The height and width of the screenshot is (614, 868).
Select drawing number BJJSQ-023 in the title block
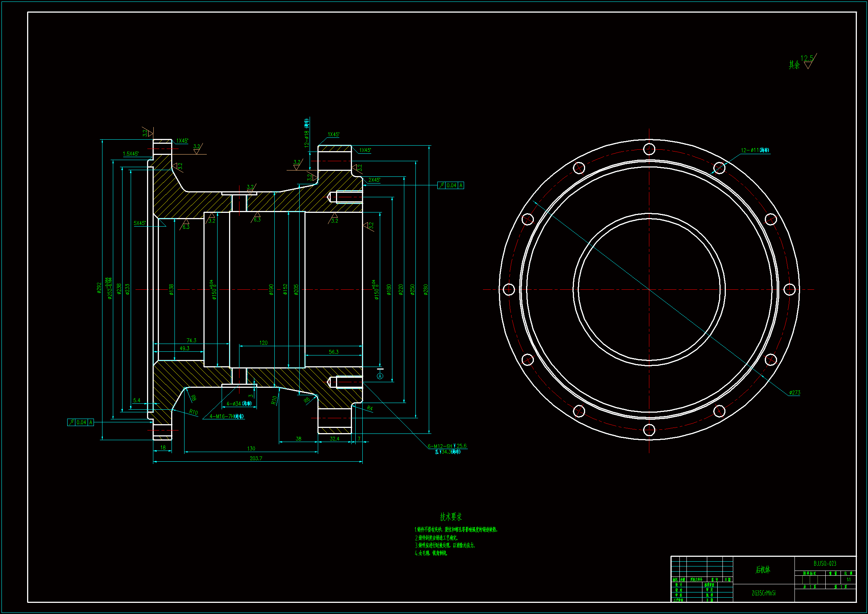coord(825,563)
